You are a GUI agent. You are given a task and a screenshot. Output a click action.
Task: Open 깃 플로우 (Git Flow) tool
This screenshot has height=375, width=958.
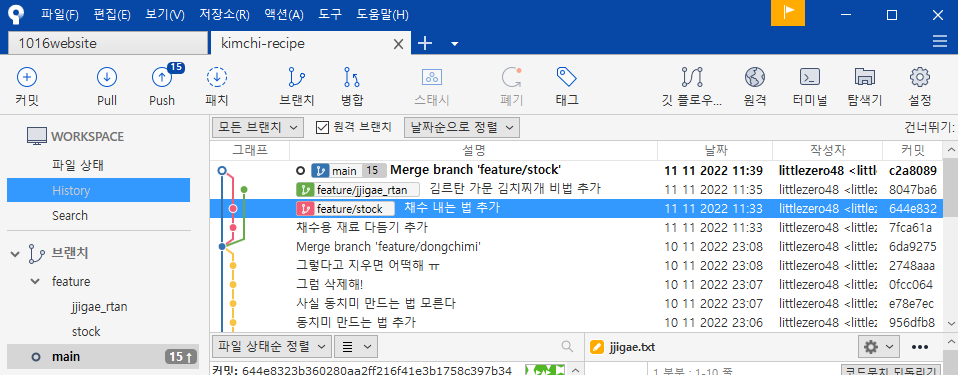(x=692, y=78)
